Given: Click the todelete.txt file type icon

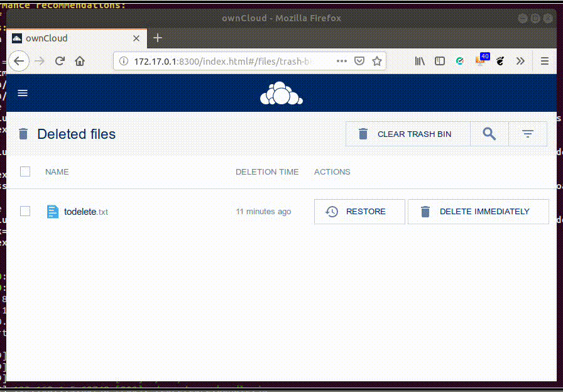Looking at the screenshot, I should pyautogui.click(x=53, y=211).
